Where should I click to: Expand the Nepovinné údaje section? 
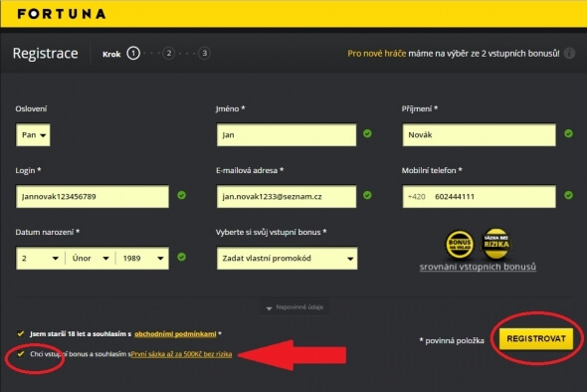[x=295, y=307]
